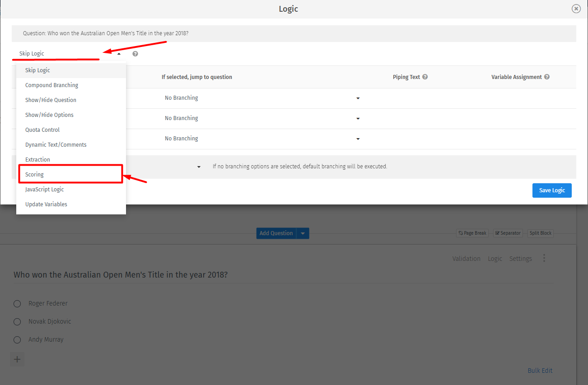Select the Andy Murray radio button

(x=17, y=339)
